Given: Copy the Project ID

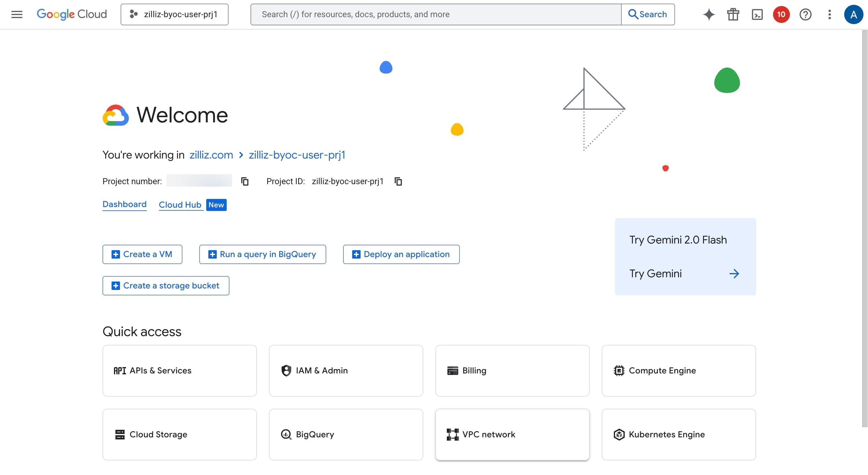Looking at the screenshot, I should (x=398, y=181).
